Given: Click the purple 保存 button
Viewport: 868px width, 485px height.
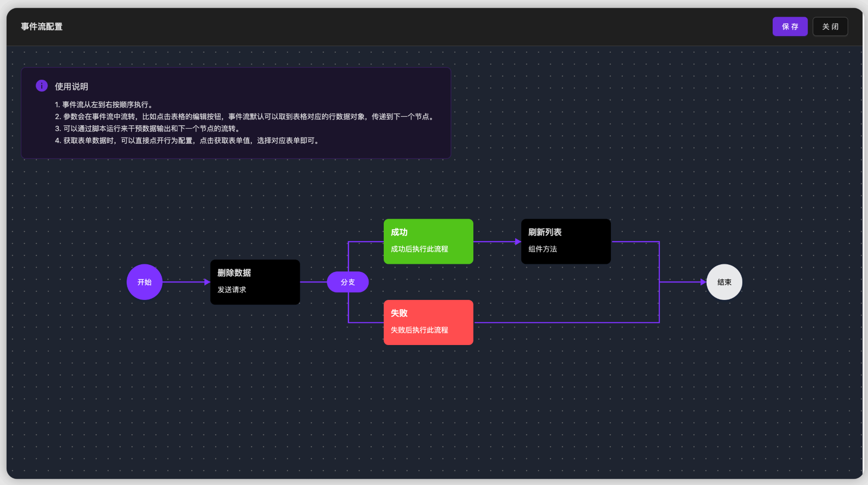Looking at the screenshot, I should (790, 27).
